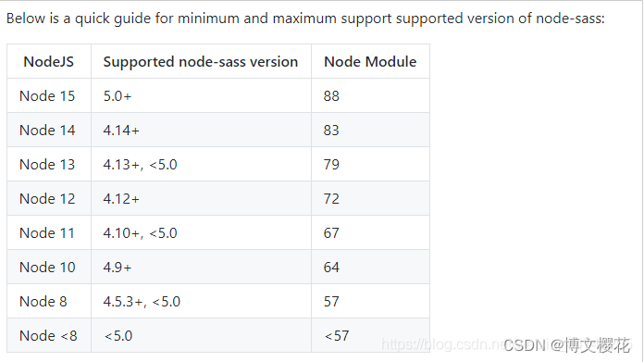The height and width of the screenshot is (362, 644).
Task: Select the Node <8 cell
Action: [48, 336]
